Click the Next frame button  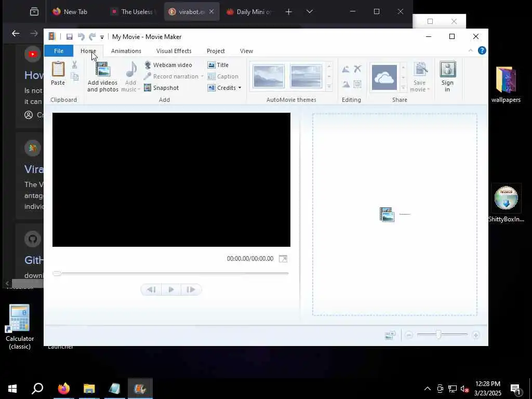pyautogui.click(x=191, y=289)
